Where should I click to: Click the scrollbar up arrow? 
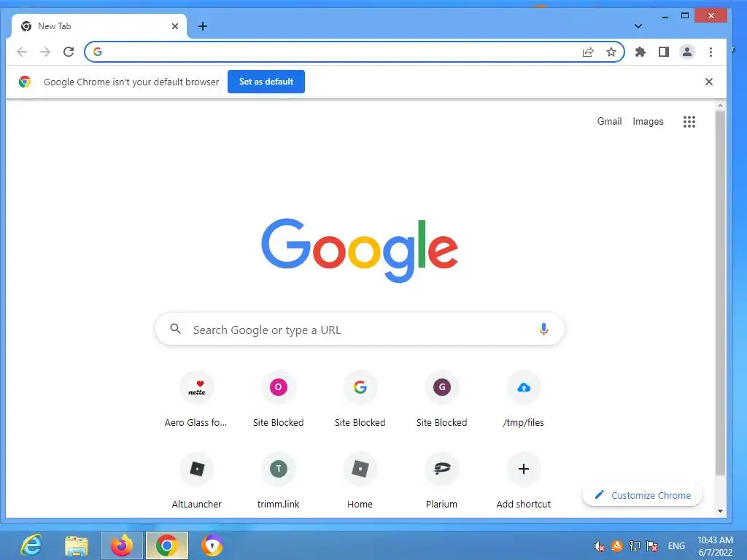click(x=720, y=105)
